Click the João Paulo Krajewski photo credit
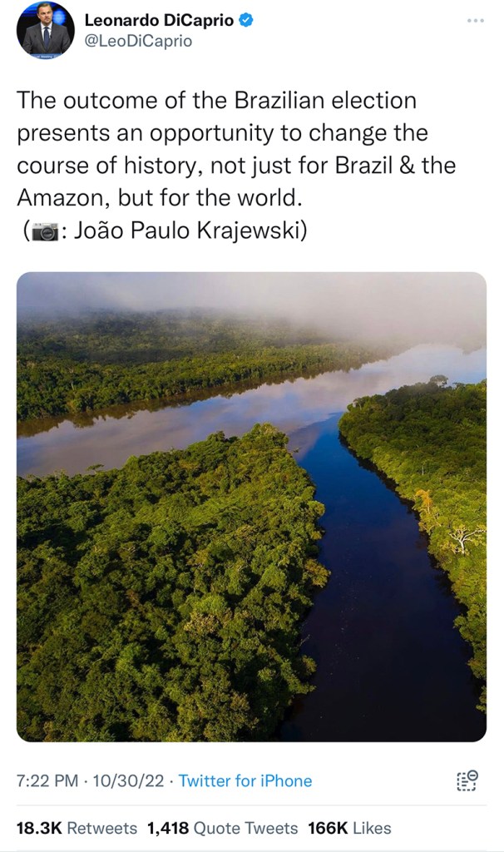Screen dimensions: 504x852 (186, 231)
